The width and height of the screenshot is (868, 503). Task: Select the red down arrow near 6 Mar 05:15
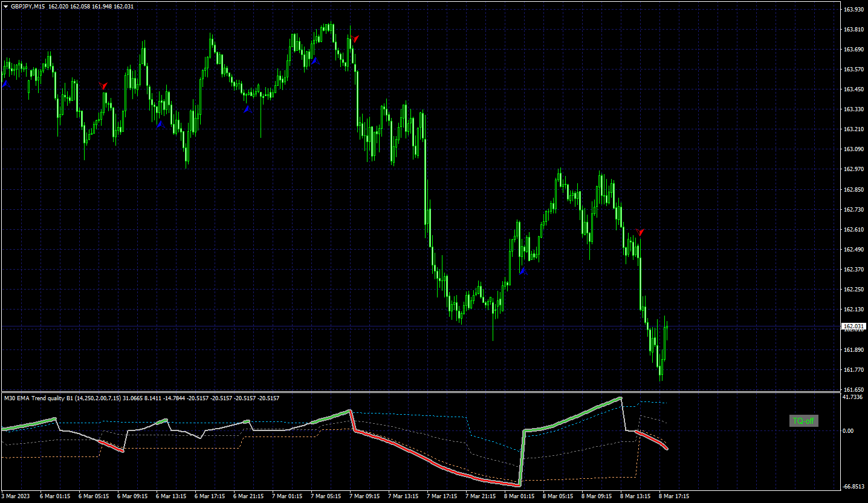(103, 86)
